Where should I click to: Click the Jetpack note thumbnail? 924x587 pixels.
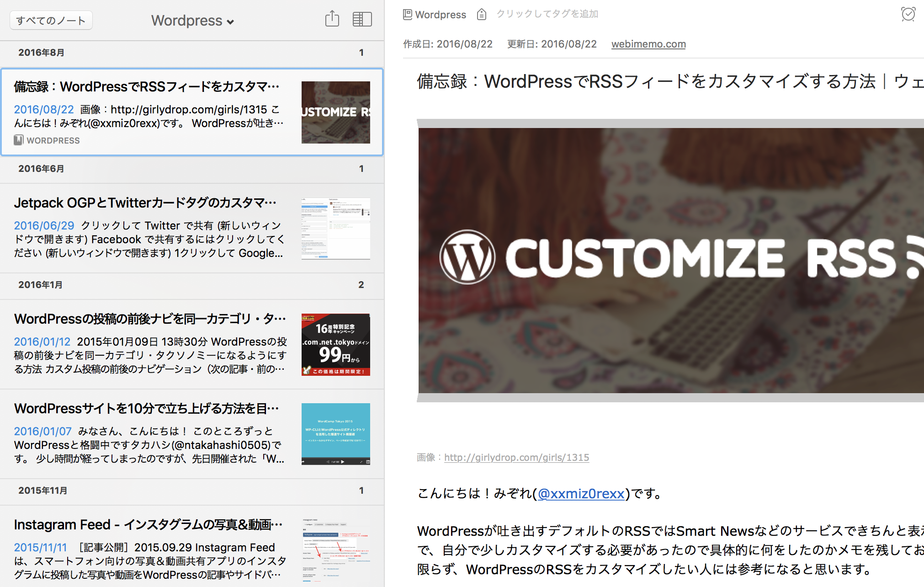click(x=336, y=229)
